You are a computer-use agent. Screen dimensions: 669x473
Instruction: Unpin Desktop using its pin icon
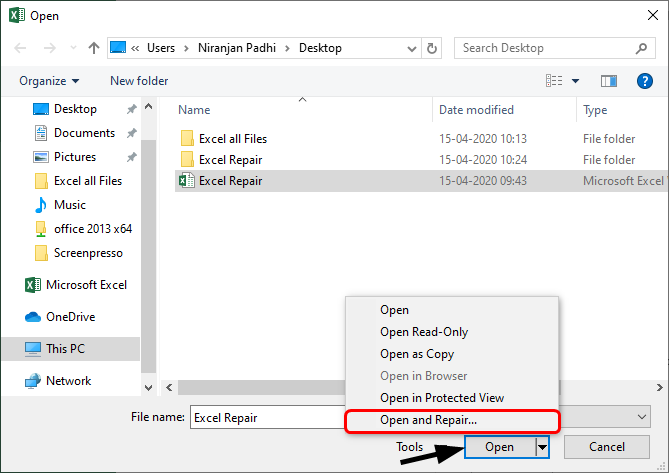click(x=131, y=109)
